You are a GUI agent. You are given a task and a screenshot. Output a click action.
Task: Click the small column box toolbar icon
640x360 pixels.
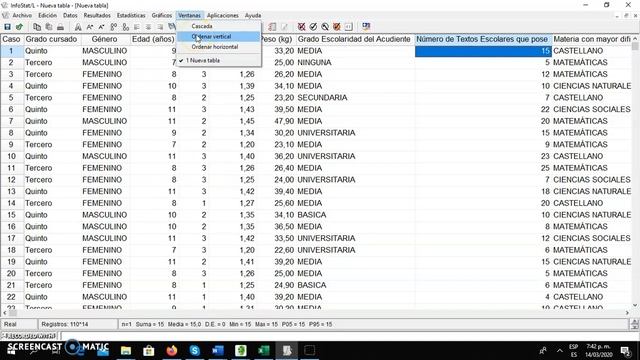[x=349, y=27]
